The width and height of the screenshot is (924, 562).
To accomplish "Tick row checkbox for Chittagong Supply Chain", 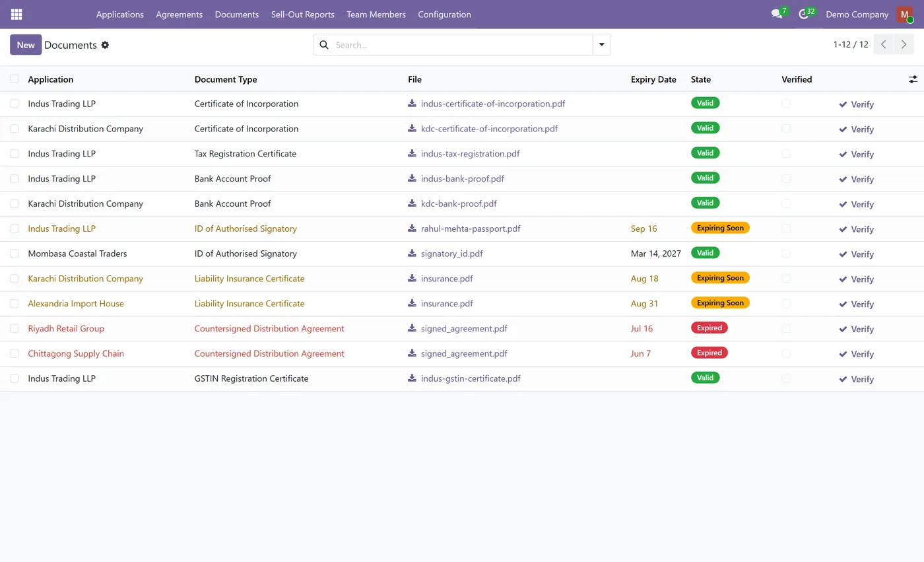I will click(15, 353).
